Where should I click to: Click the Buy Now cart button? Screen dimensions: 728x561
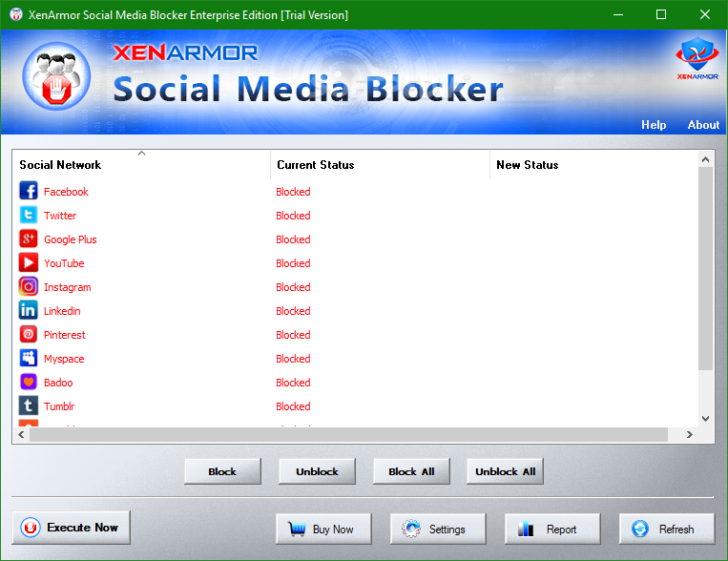click(x=323, y=529)
